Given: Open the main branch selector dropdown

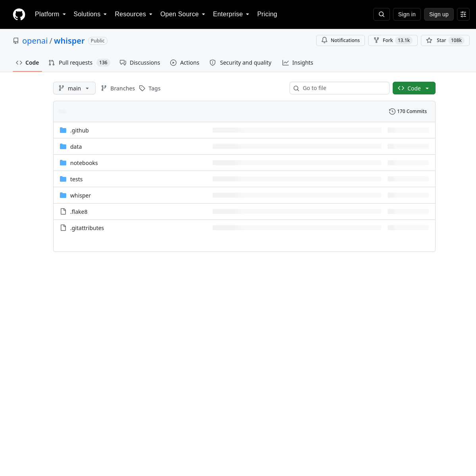Looking at the screenshot, I should (74, 88).
